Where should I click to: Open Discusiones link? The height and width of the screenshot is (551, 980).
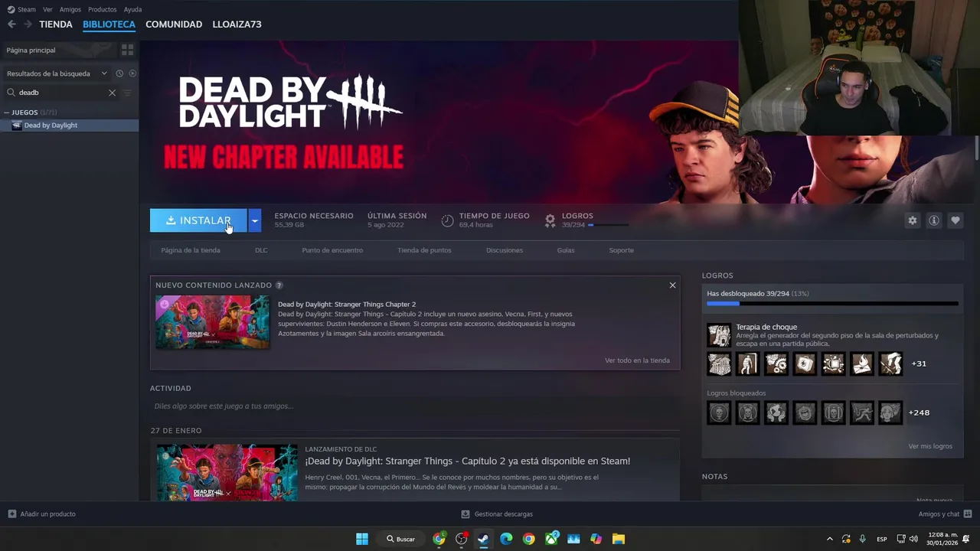click(505, 250)
